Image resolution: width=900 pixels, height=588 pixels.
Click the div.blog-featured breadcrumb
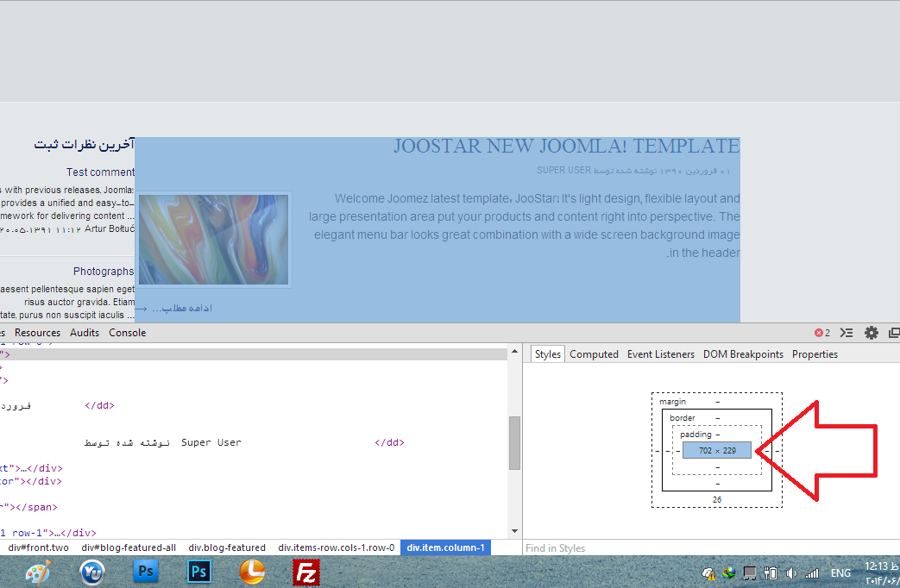point(227,547)
